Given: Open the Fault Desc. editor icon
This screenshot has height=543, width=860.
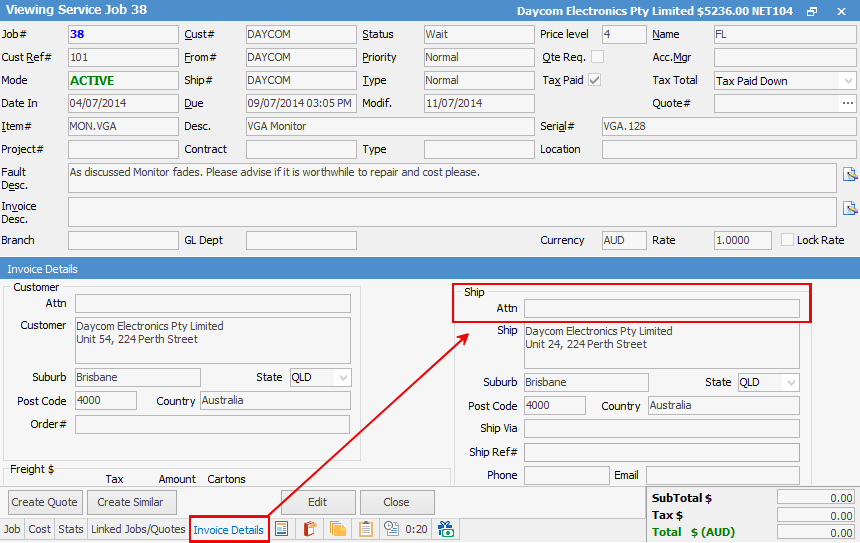Looking at the screenshot, I should pos(850,174).
